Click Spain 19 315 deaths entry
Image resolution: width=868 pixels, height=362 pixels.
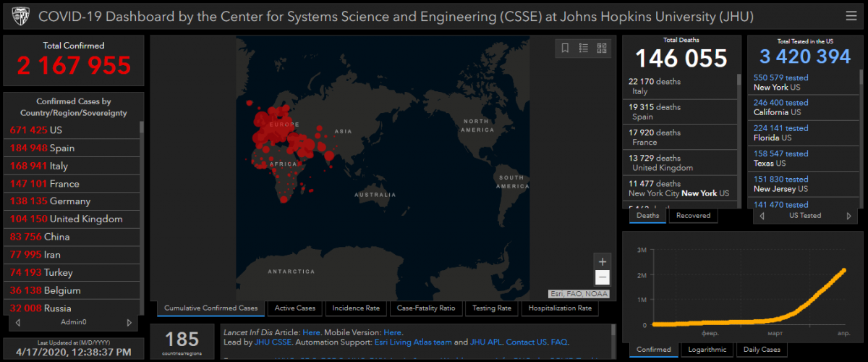[x=680, y=111]
